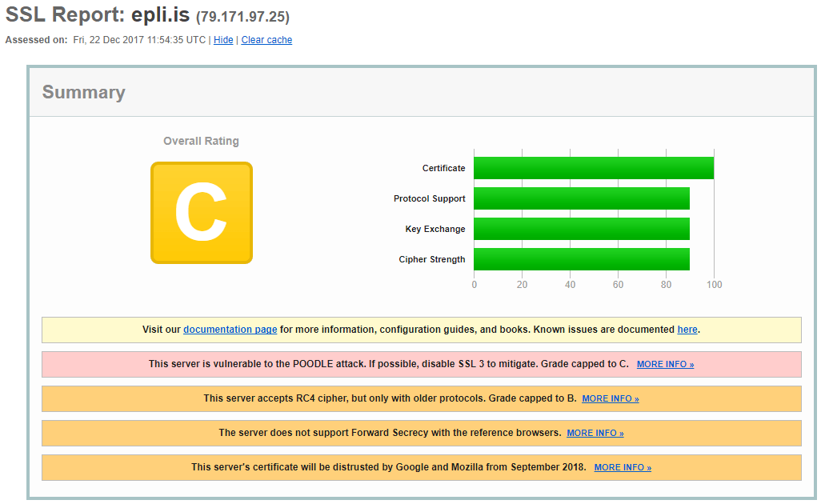The image size is (821, 504).
Task: Click the POODLE attack warning text
Action: [389, 364]
